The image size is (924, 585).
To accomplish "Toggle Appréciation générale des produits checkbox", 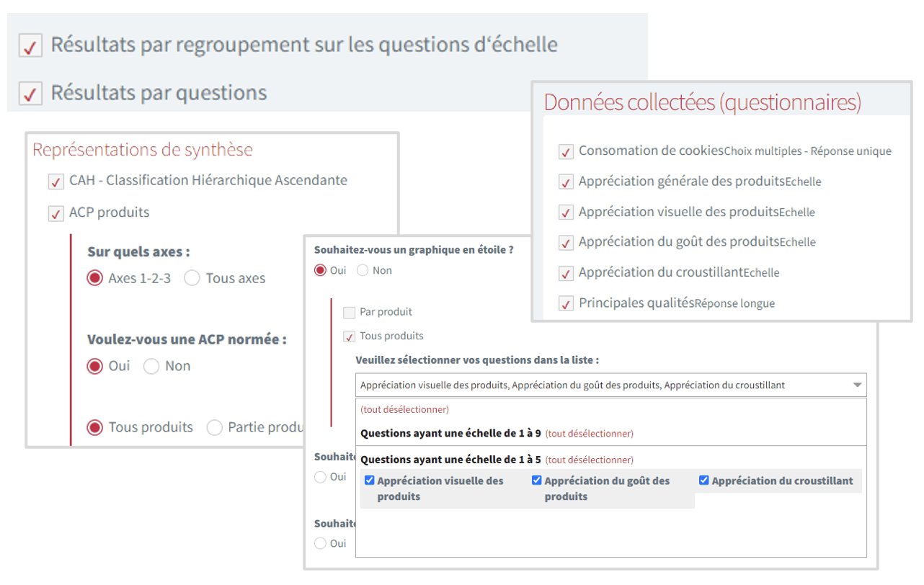I will click(566, 182).
